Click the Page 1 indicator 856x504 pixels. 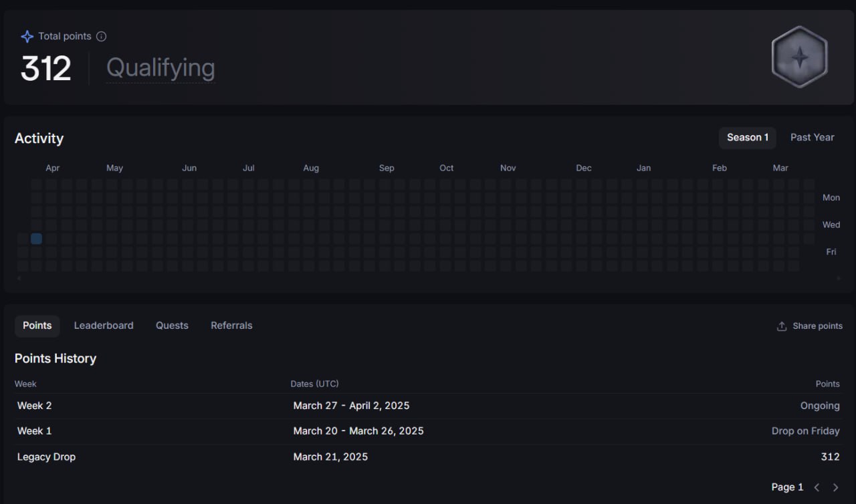tap(788, 487)
